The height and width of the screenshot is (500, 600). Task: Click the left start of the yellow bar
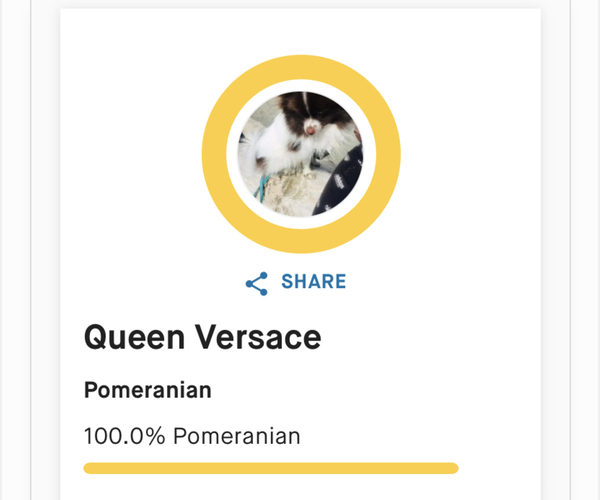click(89, 468)
